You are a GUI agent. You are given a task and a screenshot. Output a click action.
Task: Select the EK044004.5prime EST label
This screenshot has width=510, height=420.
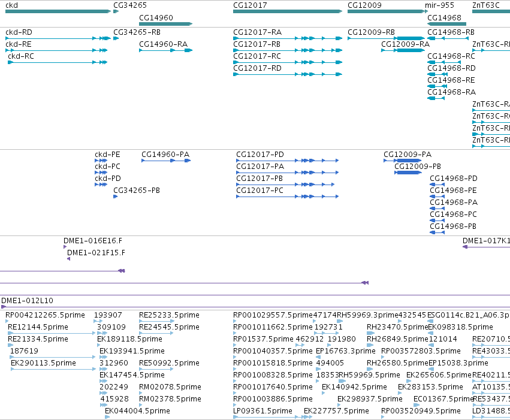pyautogui.click(x=137, y=411)
